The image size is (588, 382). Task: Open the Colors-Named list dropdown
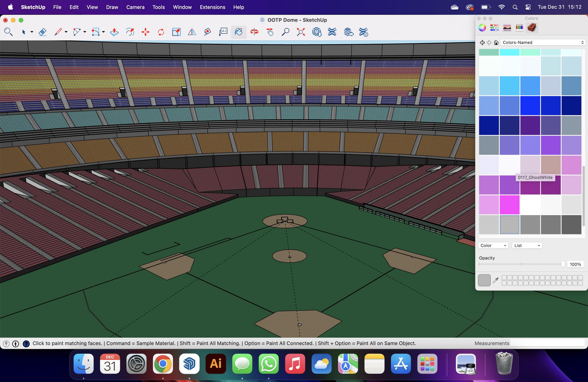coord(543,42)
